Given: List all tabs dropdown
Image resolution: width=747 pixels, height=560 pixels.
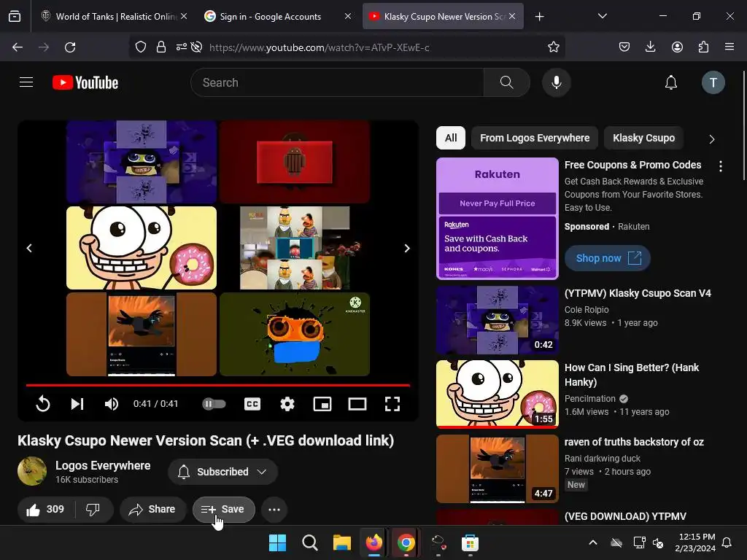Looking at the screenshot, I should [602, 16].
